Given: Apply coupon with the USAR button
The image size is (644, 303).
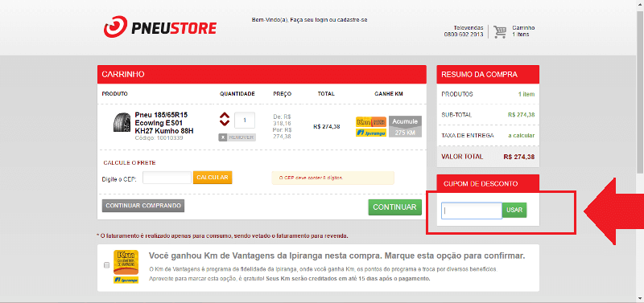Looking at the screenshot, I should (514, 210).
